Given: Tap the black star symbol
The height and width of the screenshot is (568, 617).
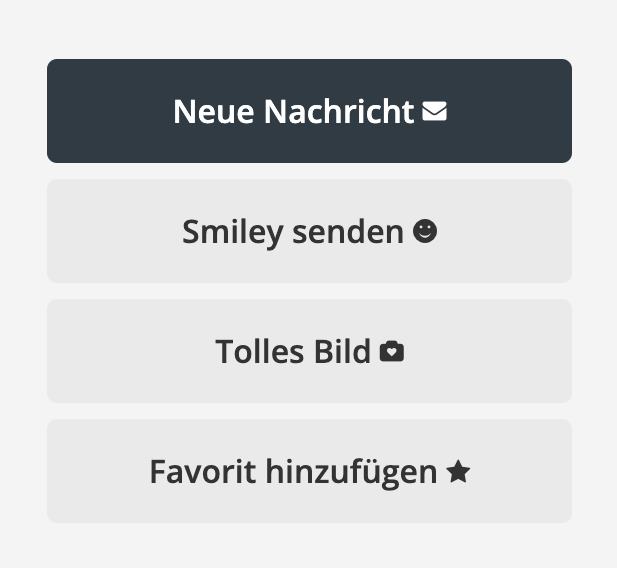Looking at the screenshot, I should tap(458, 471).
